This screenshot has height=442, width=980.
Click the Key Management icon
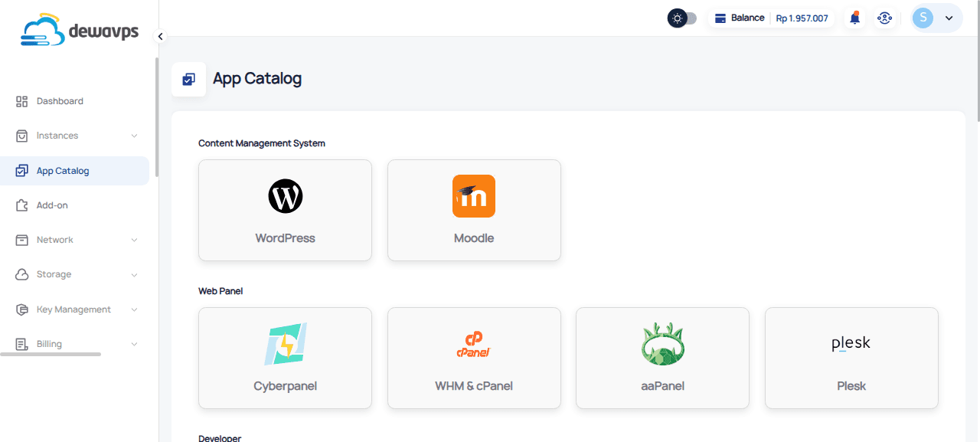(x=22, y=309)
